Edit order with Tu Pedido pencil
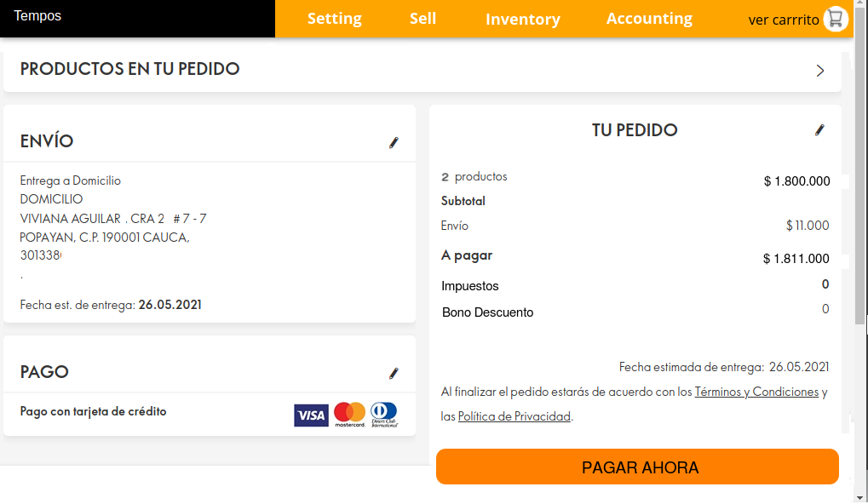Viewport: 868px width, 504px height. pos(819,130)
